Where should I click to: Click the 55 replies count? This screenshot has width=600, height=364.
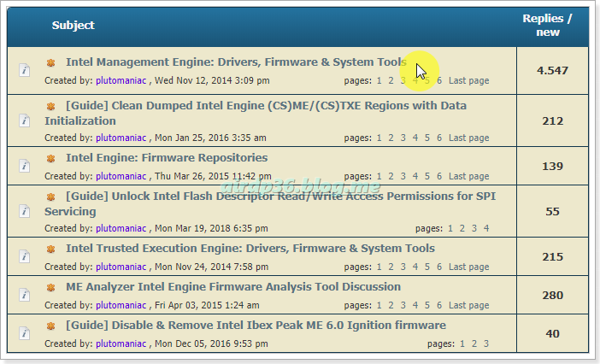coord(552,211)
